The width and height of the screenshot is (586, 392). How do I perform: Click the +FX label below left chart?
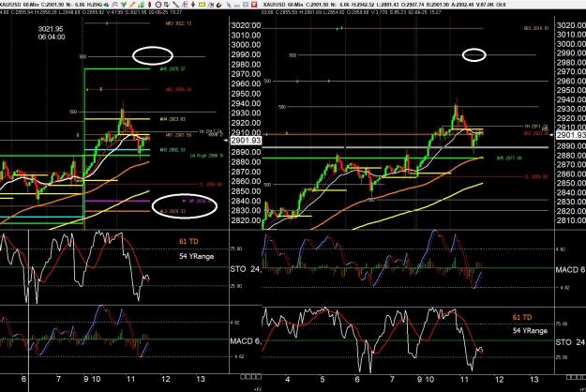coord(258,389)
